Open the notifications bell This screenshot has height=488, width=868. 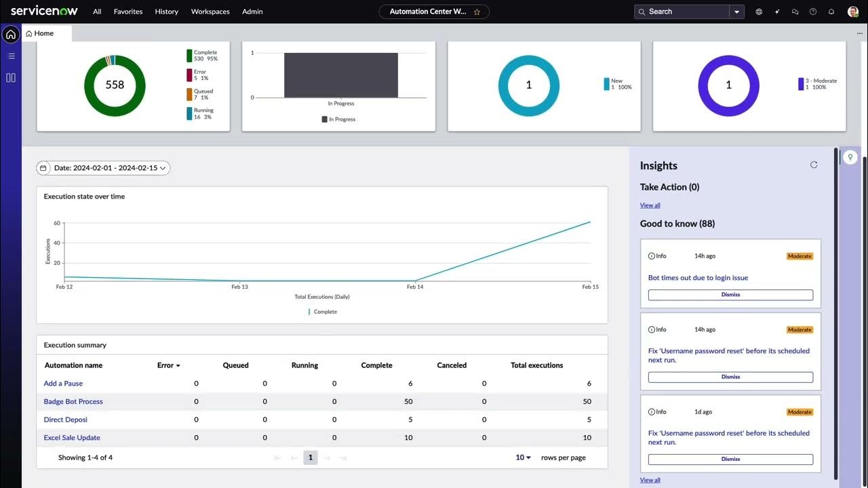[831, 12]
